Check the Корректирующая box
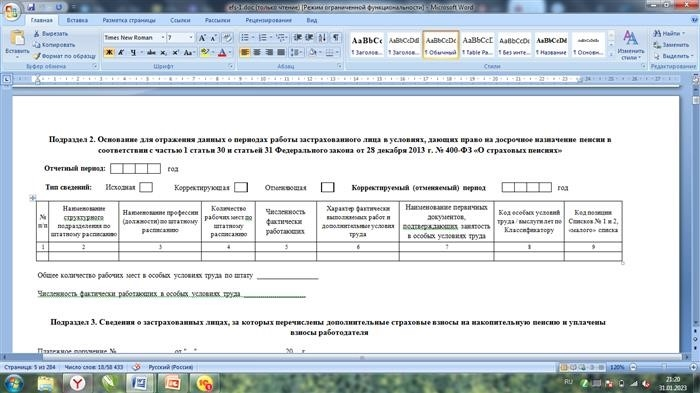 [241, 187]
